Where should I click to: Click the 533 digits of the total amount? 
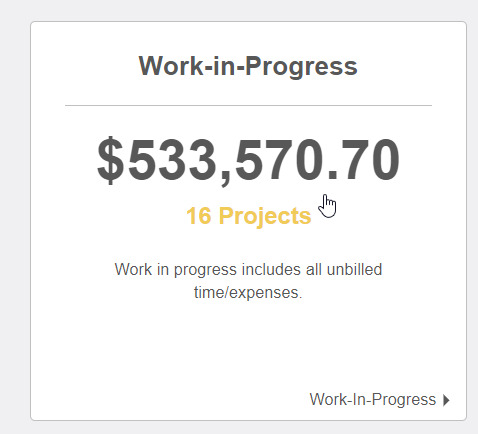pos(173,160)
